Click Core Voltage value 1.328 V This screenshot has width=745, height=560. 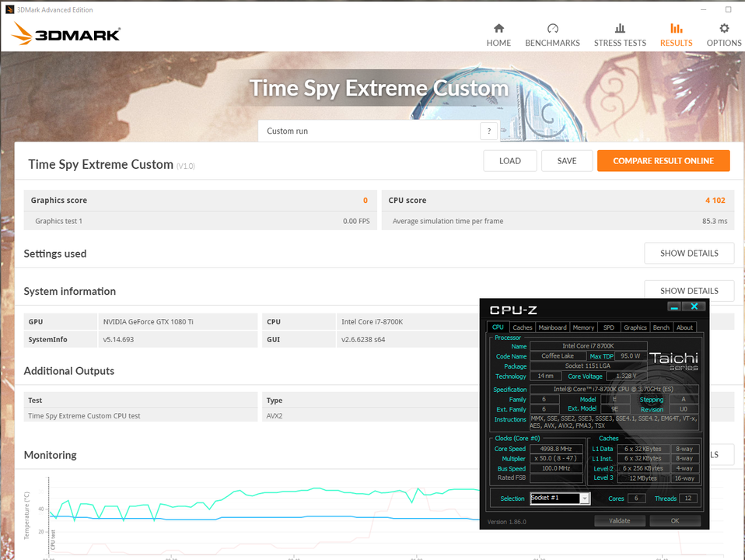(626, 376)
